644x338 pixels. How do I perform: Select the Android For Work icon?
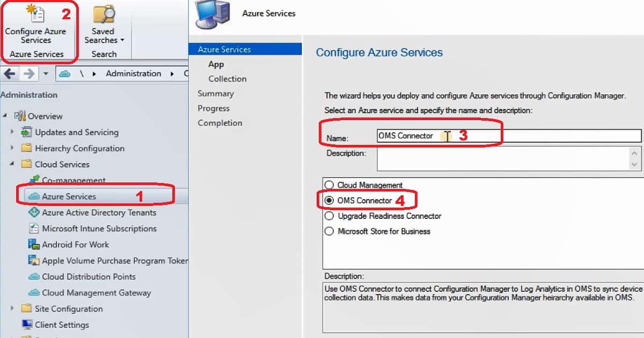click(x=33, y=245)
